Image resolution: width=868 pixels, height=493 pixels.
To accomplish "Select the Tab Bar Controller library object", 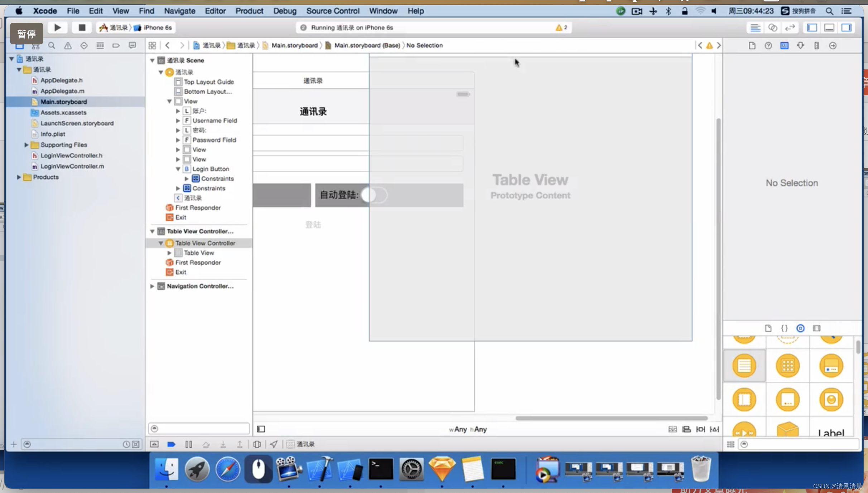I will pyautogui.click(x=831, y=366).
